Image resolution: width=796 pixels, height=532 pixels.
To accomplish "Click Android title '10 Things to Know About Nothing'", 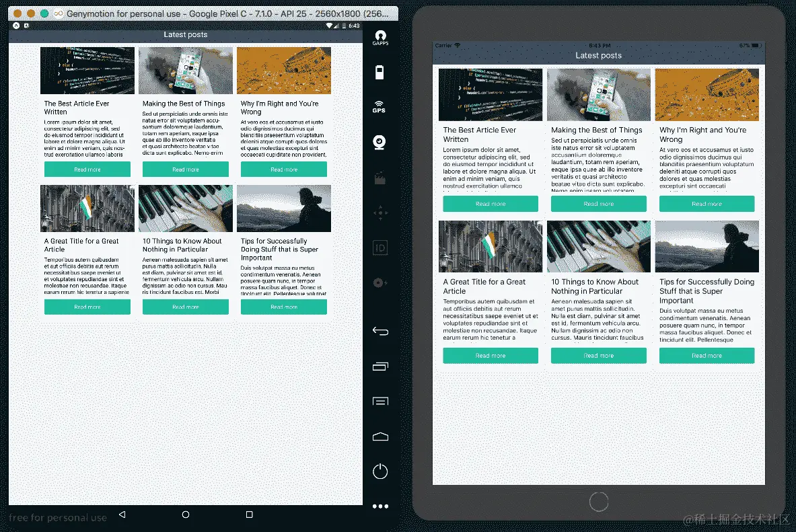I will point(182,245).
